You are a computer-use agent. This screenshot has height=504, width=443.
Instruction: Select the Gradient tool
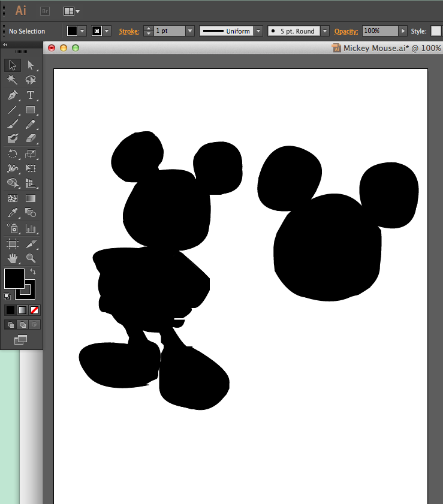click(31, 198)
